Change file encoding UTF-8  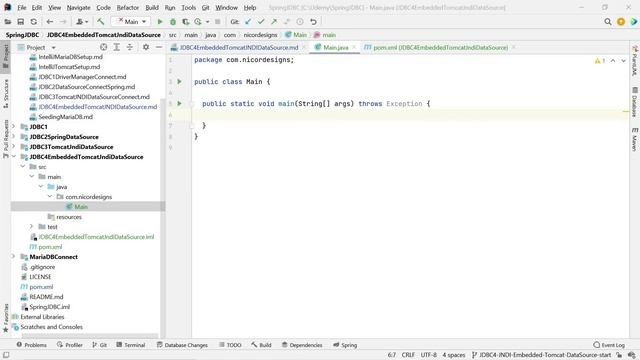point(429,355)
